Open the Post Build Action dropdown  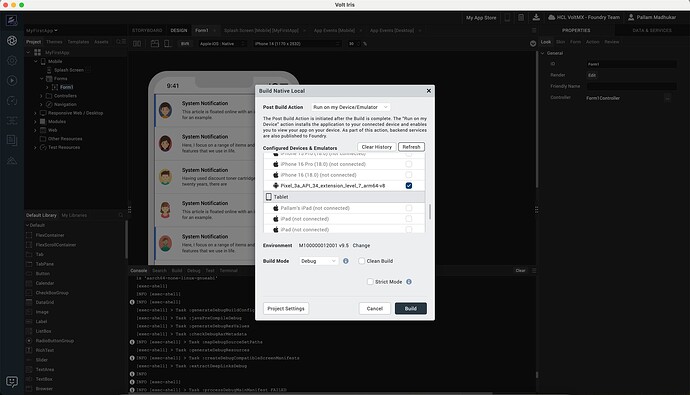[x=350, y=107]
